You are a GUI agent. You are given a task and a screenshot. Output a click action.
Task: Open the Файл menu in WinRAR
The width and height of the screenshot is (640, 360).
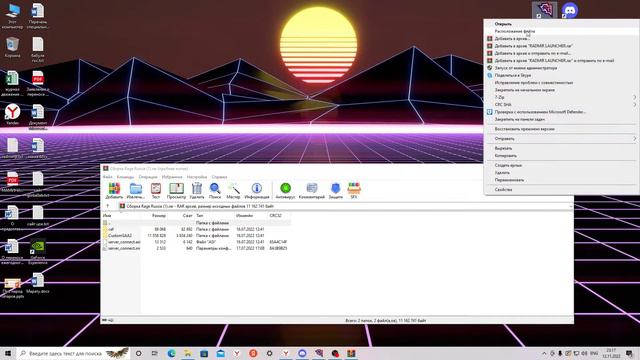(x=108, y=177)
